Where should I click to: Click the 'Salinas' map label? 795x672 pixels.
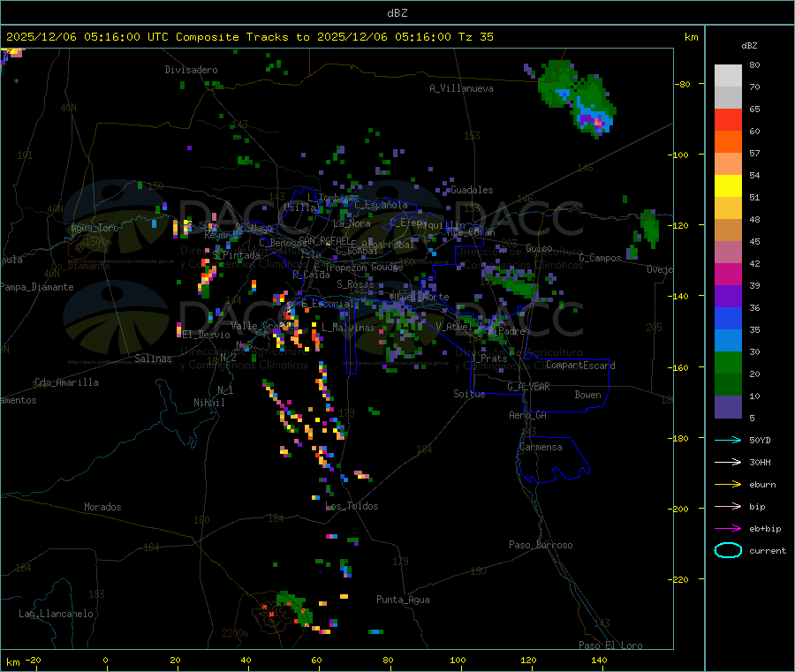[x=153, y=359]
